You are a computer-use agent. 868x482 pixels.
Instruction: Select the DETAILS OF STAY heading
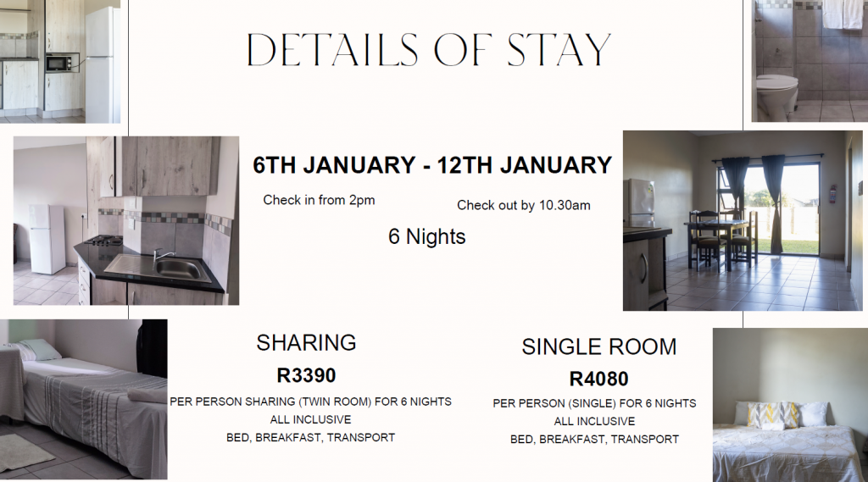pyautogui.click(x=428, y=49)
